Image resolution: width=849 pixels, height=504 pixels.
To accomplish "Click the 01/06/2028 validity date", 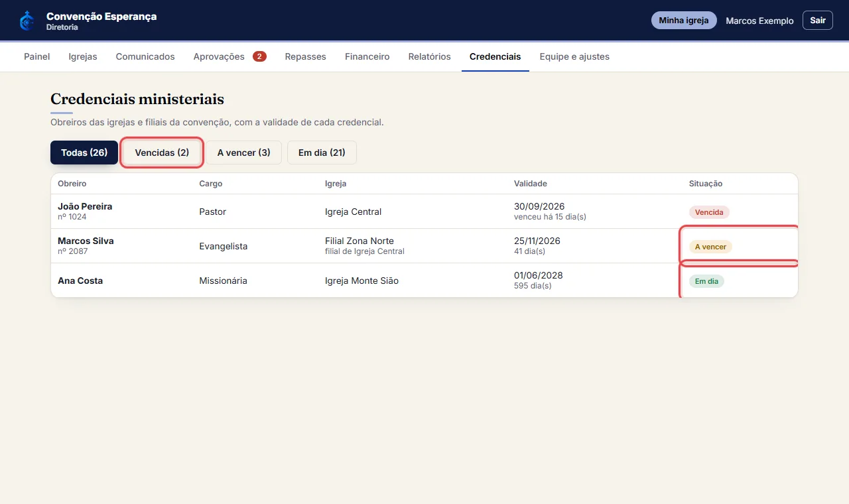I will point(539,275).
